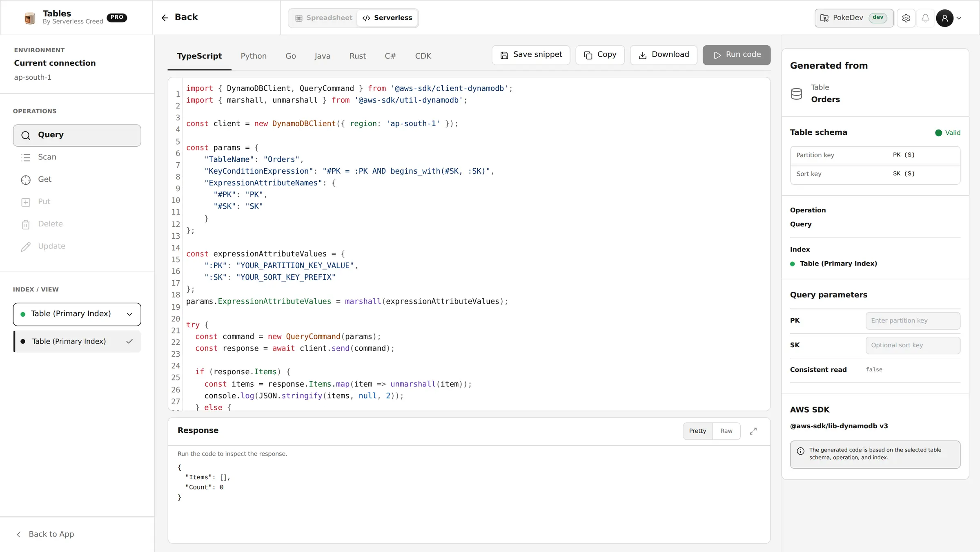Click the user avatar icon
The width and height of the screenshot is (980, 552).
(944, 18)
